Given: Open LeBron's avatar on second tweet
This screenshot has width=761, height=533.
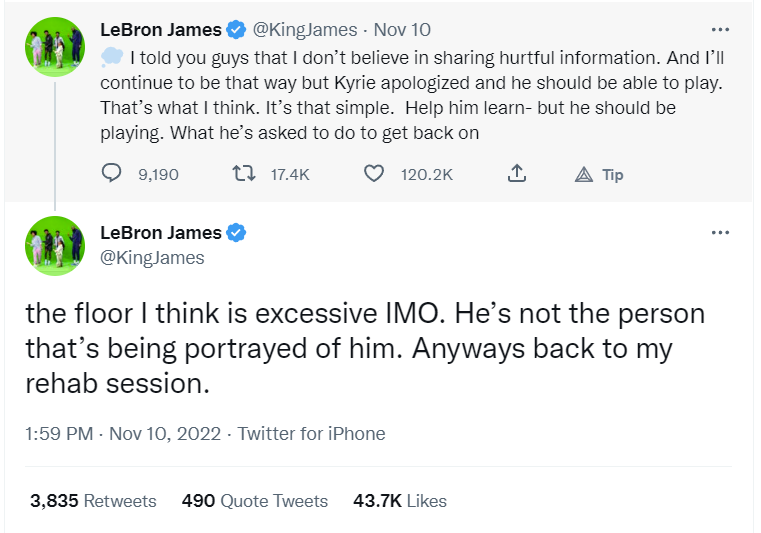Looking at the screenshot, I should click(55, 245).
